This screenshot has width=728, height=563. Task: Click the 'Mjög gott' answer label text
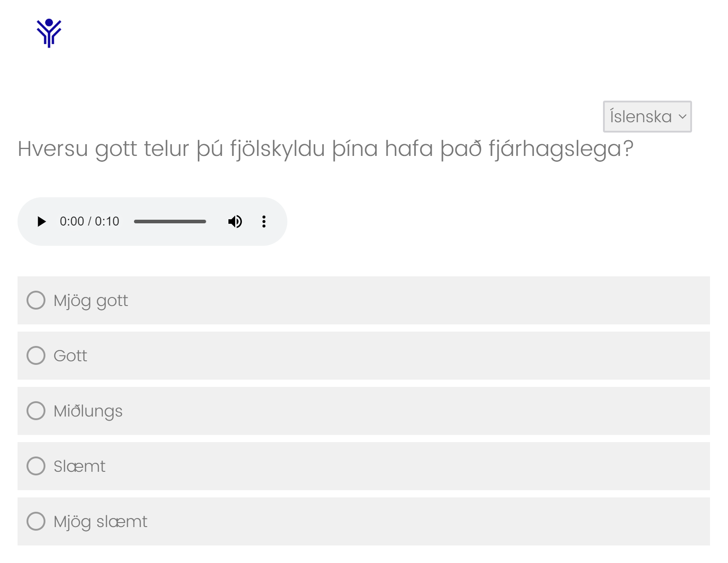click(x=91, y=301)
